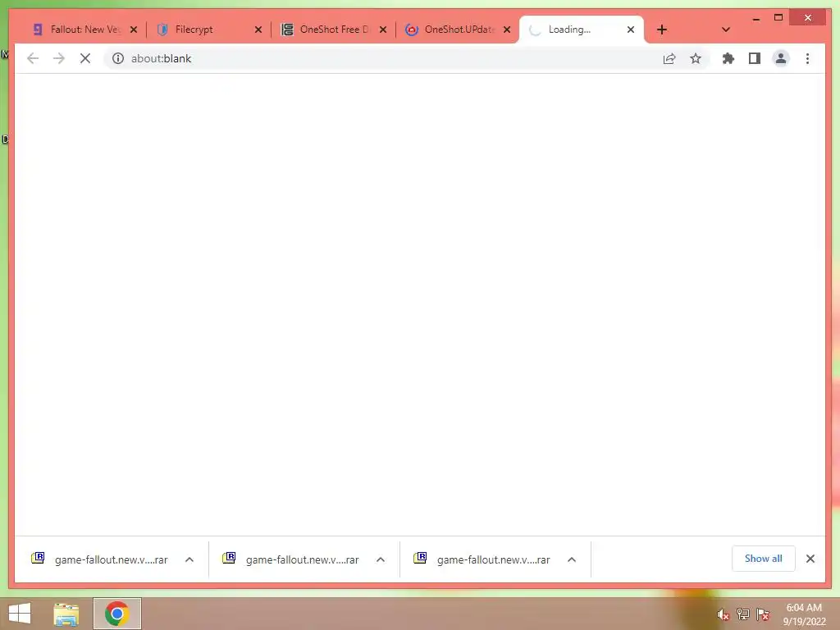The height and width of the screenshot is (630, 840).
Task: Expand options for first rar download
Action: [189, 559]
